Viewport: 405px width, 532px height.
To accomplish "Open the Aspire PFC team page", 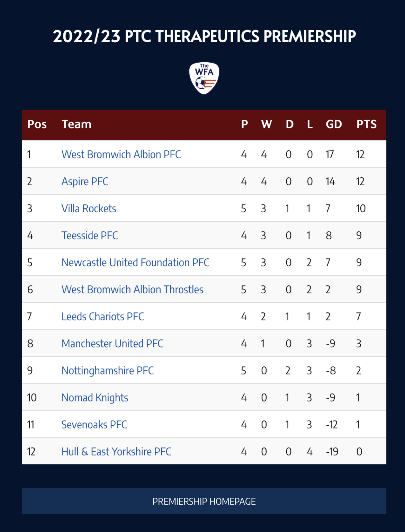I will (x=85, y=181).
